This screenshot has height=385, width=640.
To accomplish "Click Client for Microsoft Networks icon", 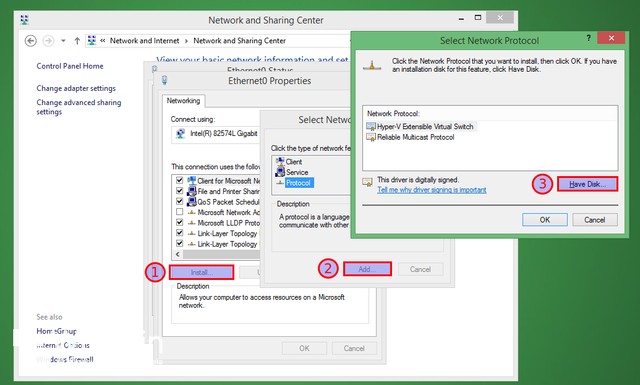I will [191, 180].
